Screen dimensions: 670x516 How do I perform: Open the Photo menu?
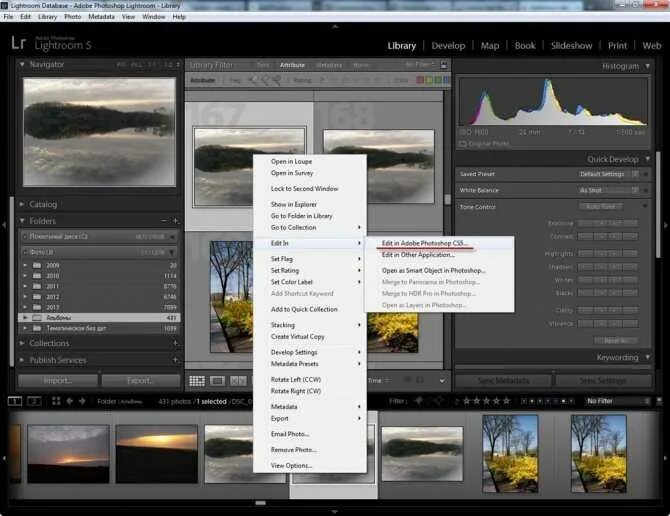[x=72, y=17]
